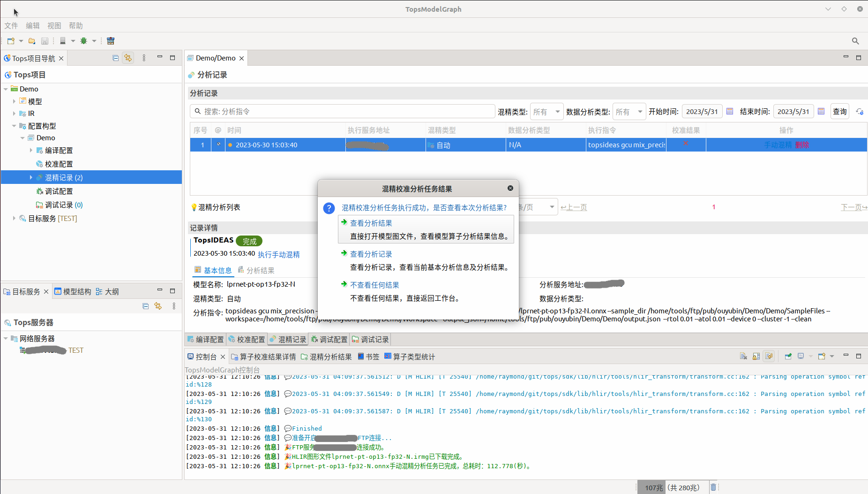The width and height of the screenshot is (868, 494).
Task: Click the pin console icon
Action: click(788, 357)
